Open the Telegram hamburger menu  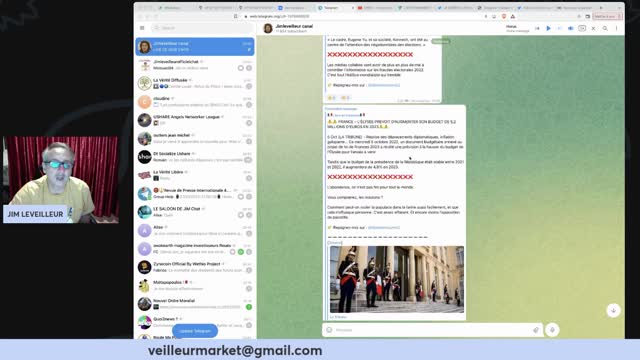coord(142,28)
